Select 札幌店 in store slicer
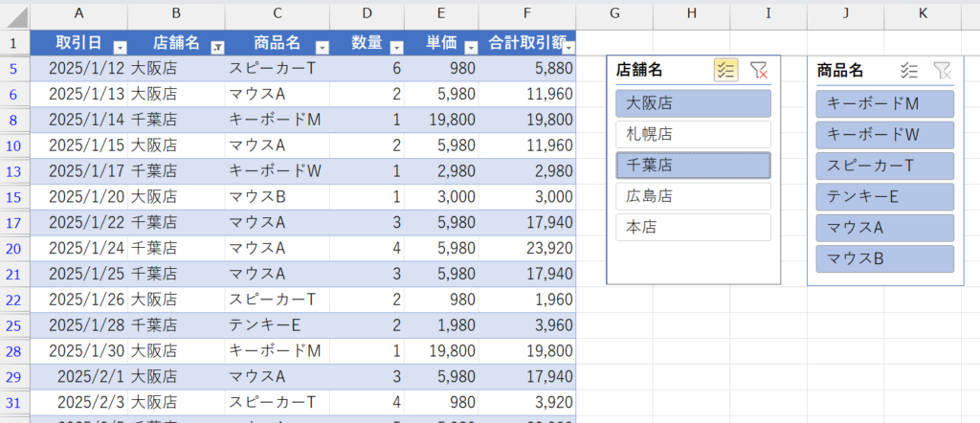Viewport: 980px width, 423px height. 693,134
